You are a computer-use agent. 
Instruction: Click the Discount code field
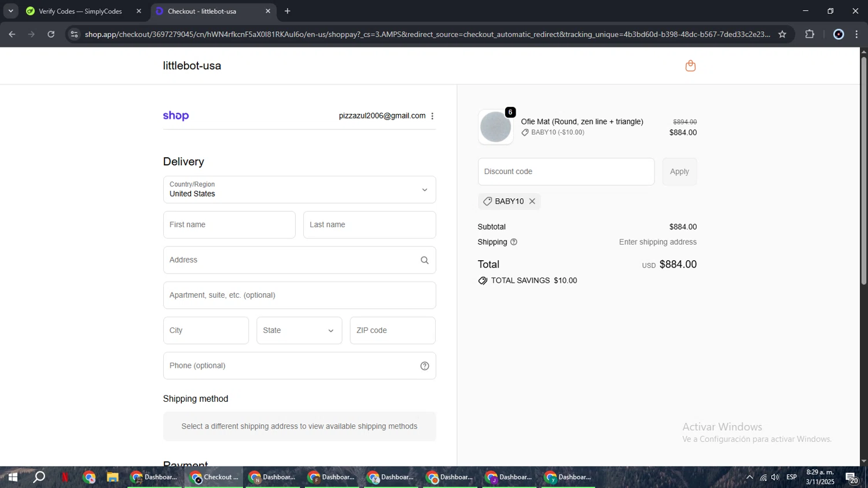tap(566, 172)
